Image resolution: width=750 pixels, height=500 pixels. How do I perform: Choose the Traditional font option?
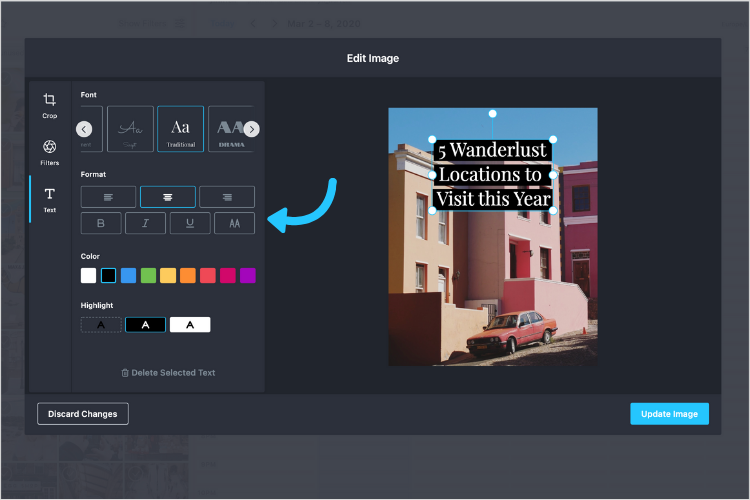point(180,129)
